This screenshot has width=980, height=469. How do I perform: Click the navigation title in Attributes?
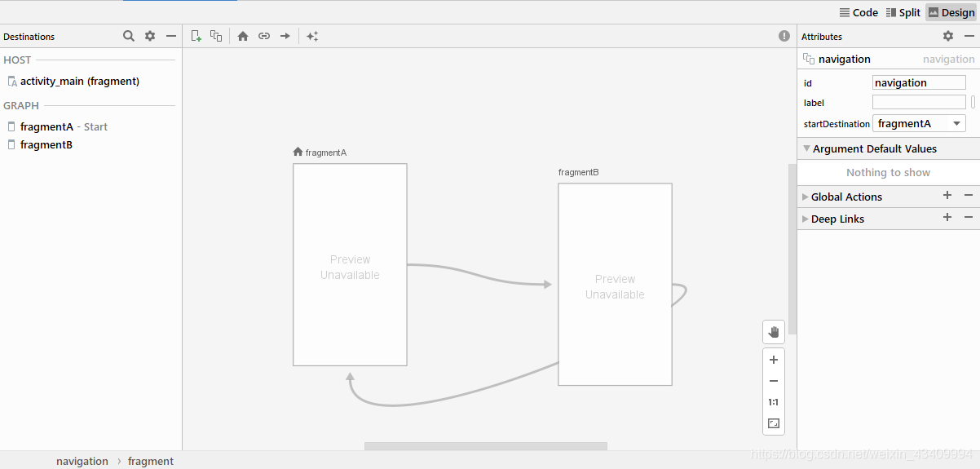(x=845, y=59)
